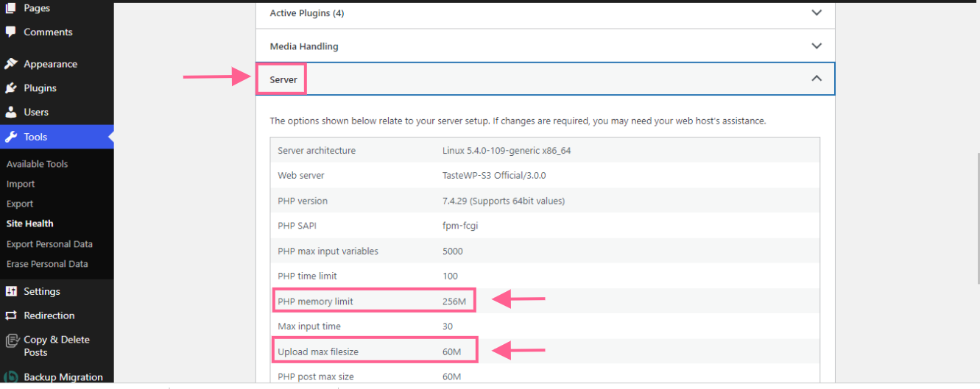Image resolution: width=980 pixels, height=389 pixels.
Task: Click the page vertical scrollbar
Action: click(976, 221)
